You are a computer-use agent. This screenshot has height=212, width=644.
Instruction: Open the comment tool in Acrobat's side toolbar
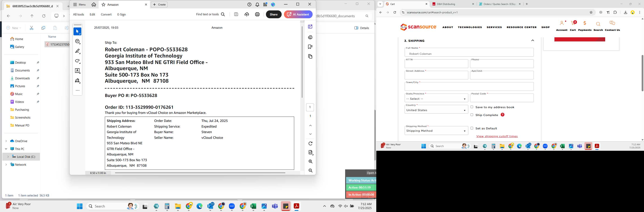pos(77,41)
